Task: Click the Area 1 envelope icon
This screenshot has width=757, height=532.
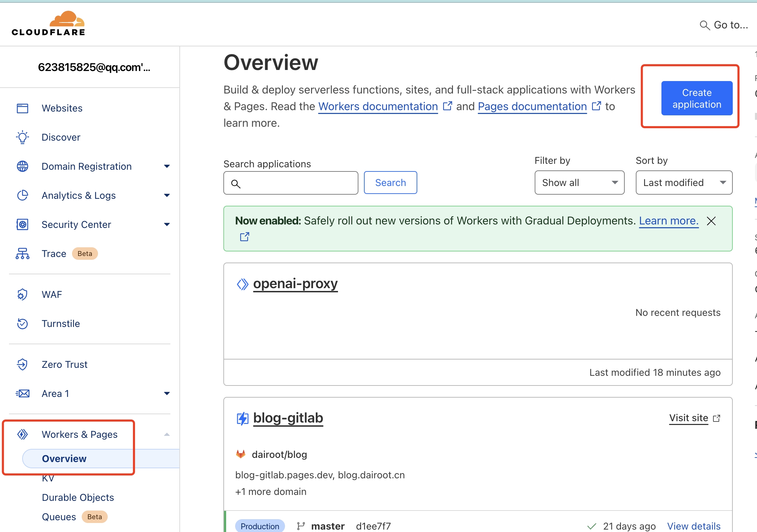Action: (23, 394)
